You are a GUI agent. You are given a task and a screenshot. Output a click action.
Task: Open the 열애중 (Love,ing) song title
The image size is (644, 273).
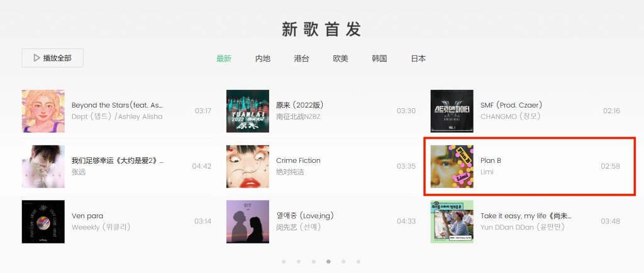[x=305, y=216]
